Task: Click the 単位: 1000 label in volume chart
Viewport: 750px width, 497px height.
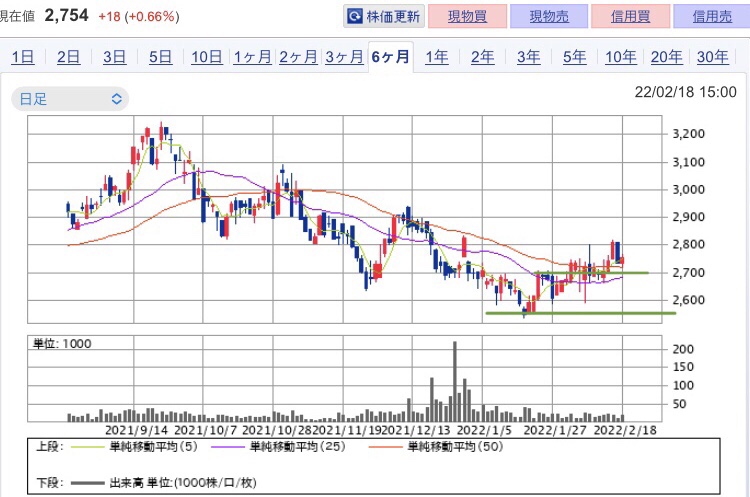Action: 62,343
